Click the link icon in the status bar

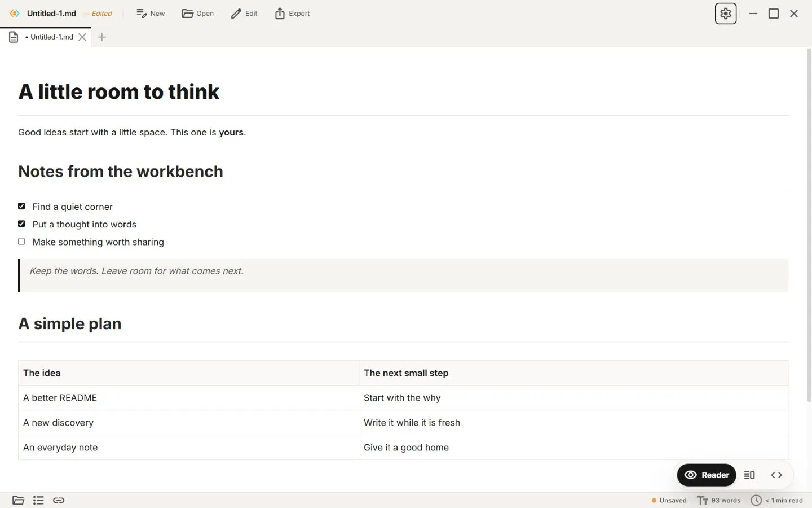59,500
